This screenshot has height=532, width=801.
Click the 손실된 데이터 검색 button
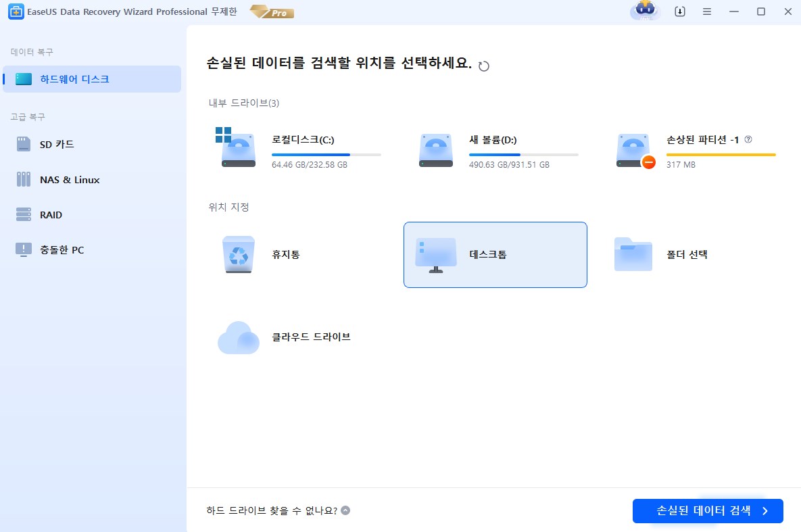pyautogui.click(x=708, y=511)
